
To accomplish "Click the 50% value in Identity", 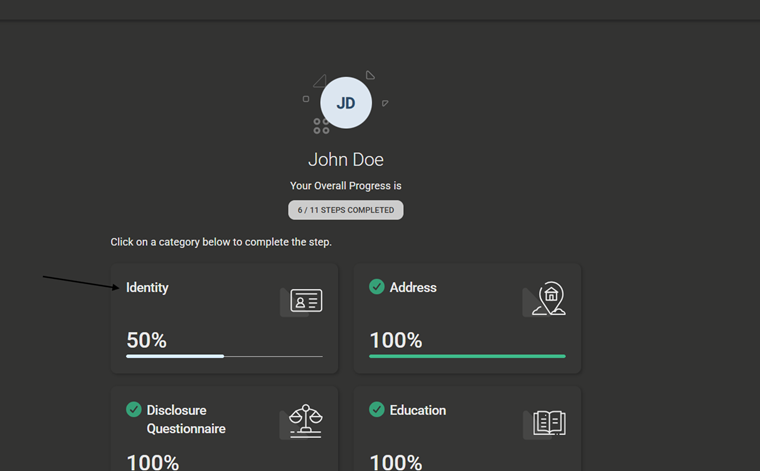I will coord(146,340).
